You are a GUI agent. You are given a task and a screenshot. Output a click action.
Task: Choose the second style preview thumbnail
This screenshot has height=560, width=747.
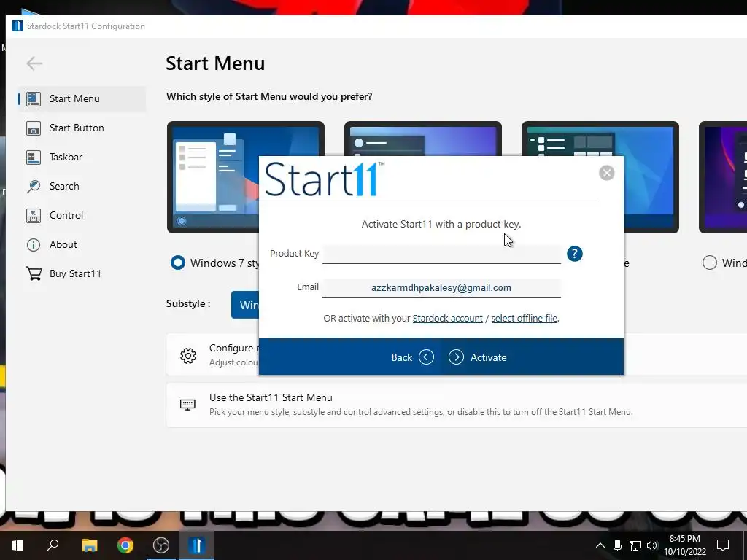(422, 138)
